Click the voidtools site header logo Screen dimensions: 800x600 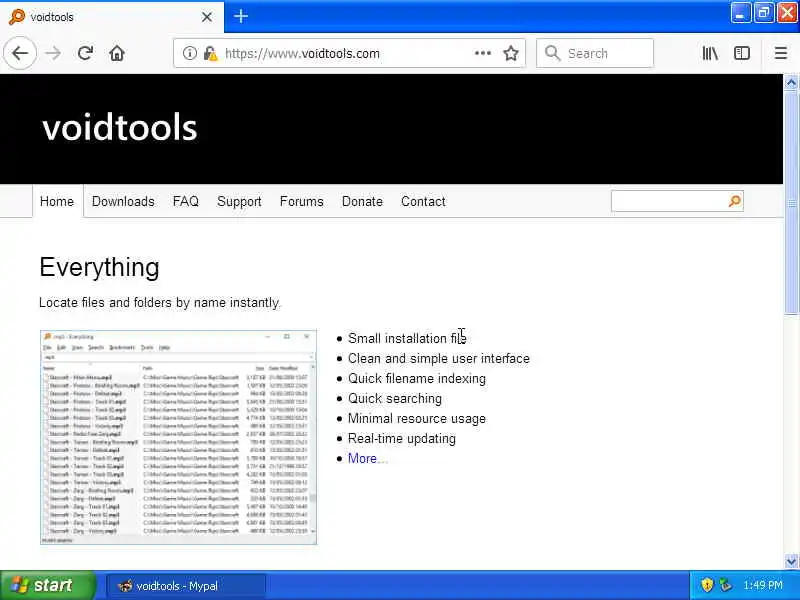119,128
